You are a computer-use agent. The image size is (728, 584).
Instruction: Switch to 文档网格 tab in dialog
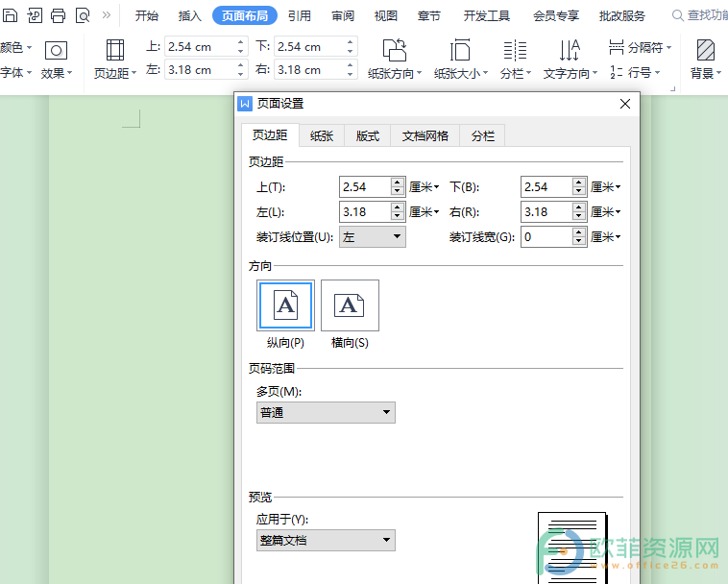pyautogui.click(x=425, y=136)
